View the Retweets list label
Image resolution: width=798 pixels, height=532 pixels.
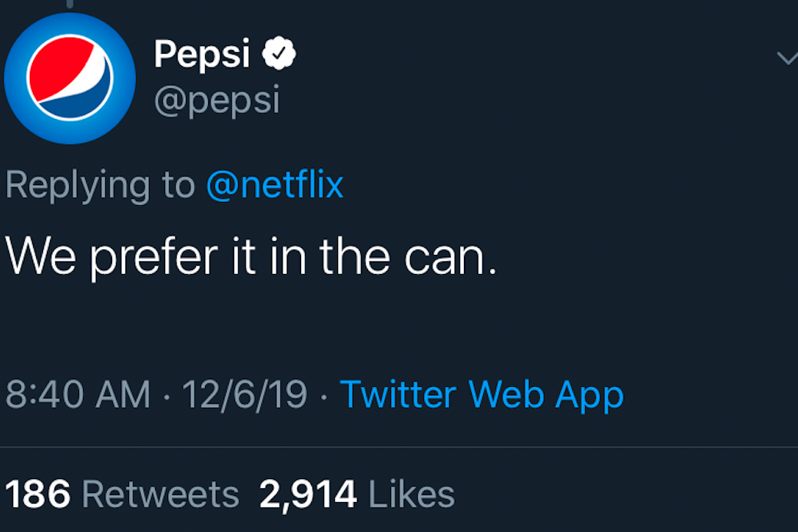tap(161, 494)
